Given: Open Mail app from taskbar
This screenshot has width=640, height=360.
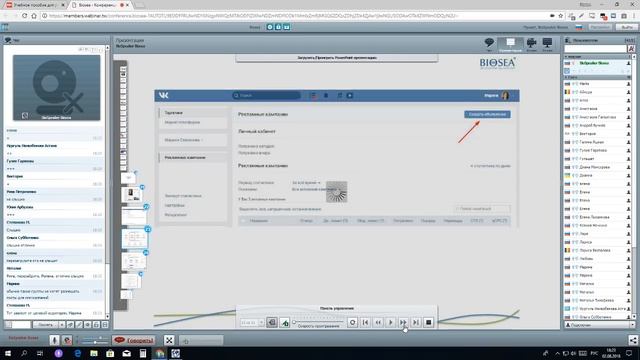Looking at the screenshot, I should tap(127, 353).
